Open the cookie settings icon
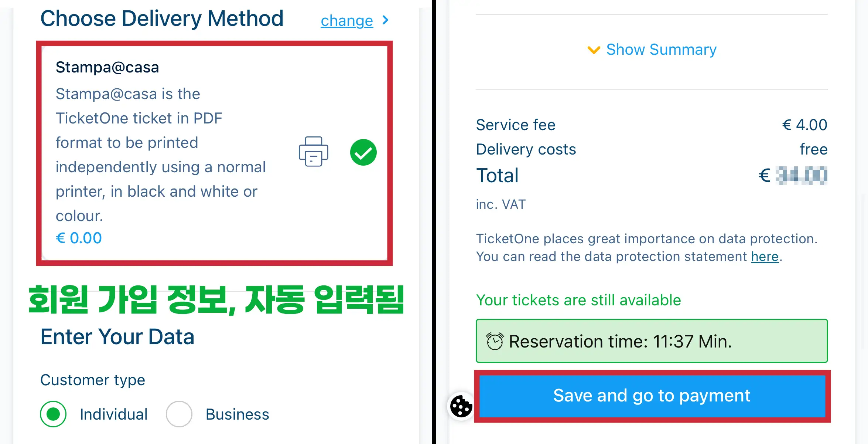868x444 pixels. point(461,406)
